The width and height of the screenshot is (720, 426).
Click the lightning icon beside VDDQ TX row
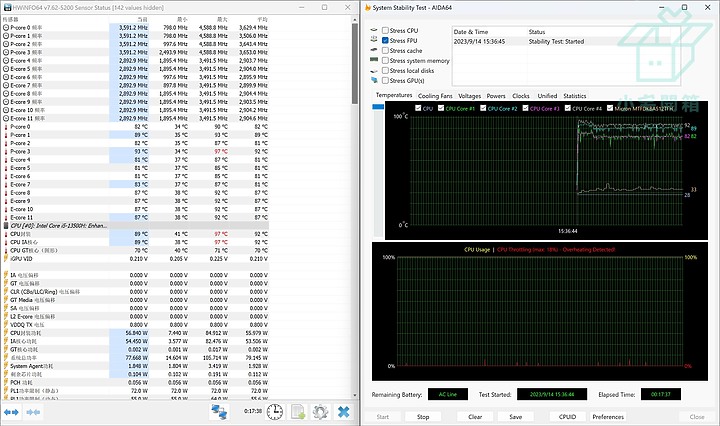(x=6, y=325)
